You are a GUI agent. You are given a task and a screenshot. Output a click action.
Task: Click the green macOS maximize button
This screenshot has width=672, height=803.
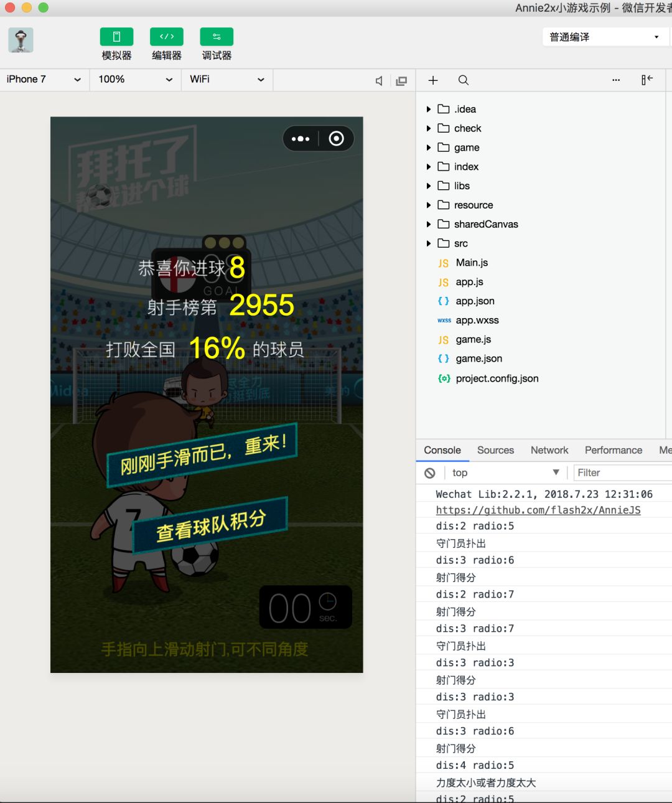coord(43,7)
